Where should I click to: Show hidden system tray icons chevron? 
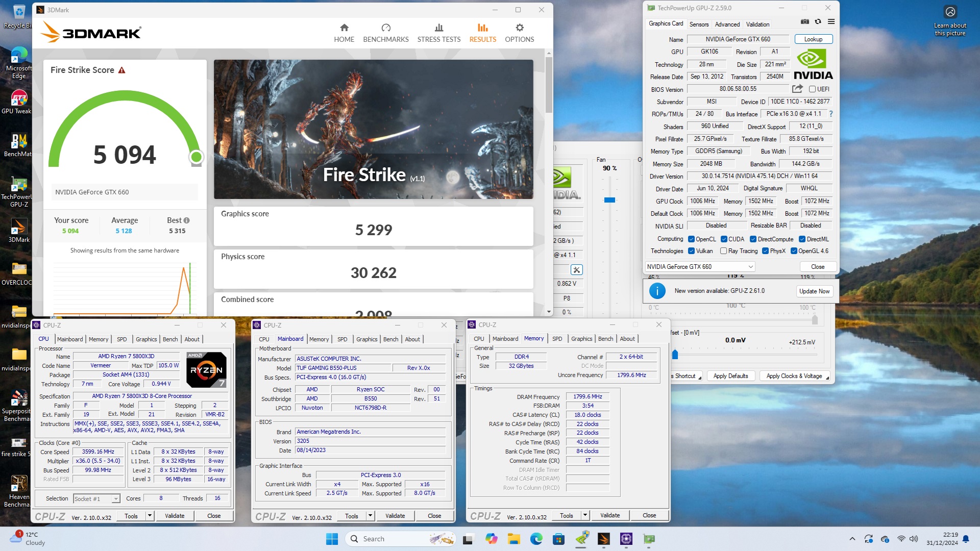pyautogui.click(x=852, y=539)
